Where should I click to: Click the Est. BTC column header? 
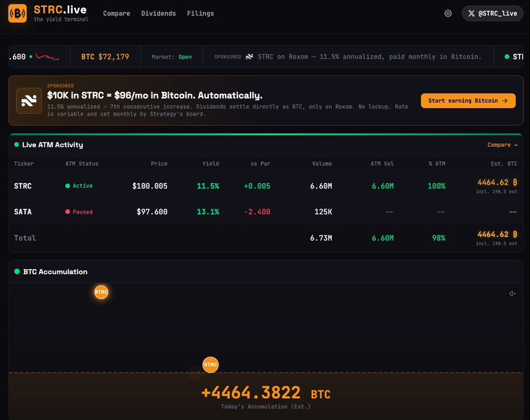coord(504,164)
